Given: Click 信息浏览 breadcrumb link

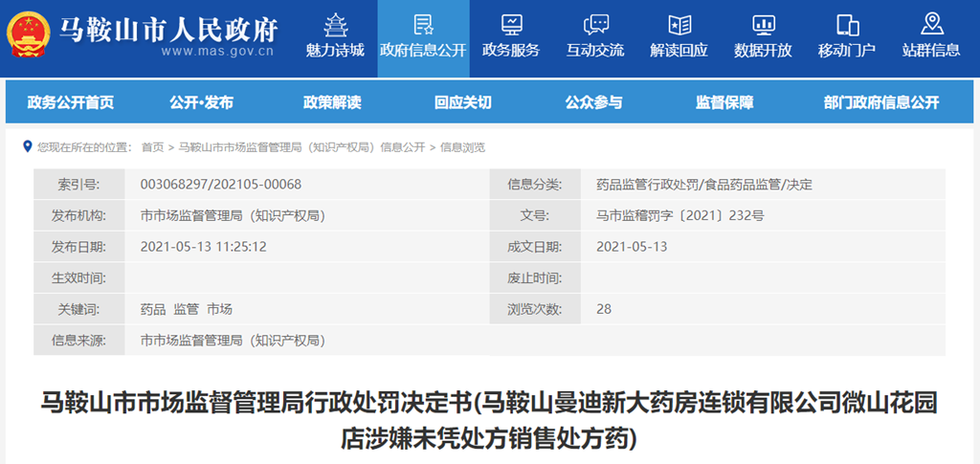Looking at the screenshot, I should click(462, 147).
